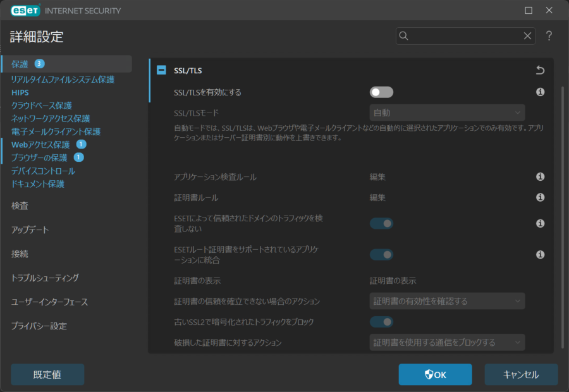The image size is (569, 392).
Task: Open クラウドベース保護 settings
Action: click(x=41, y=106)
